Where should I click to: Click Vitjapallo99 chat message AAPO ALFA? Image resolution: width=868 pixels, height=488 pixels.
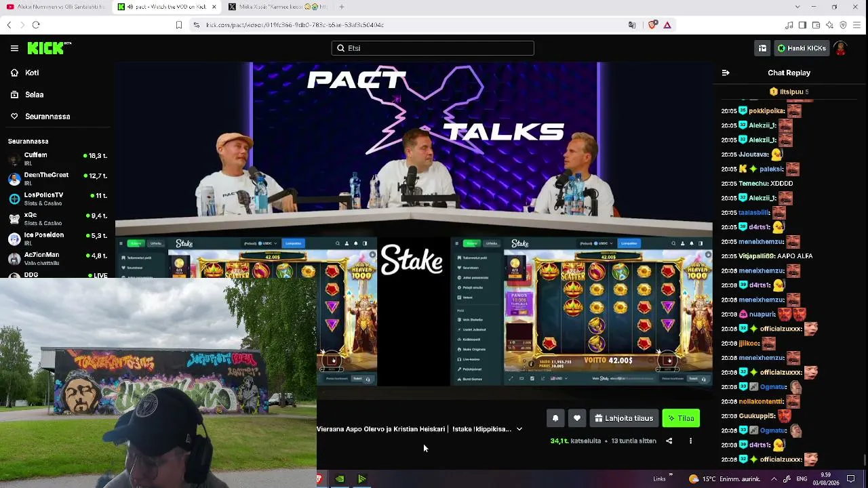click(x=794, y=256)
